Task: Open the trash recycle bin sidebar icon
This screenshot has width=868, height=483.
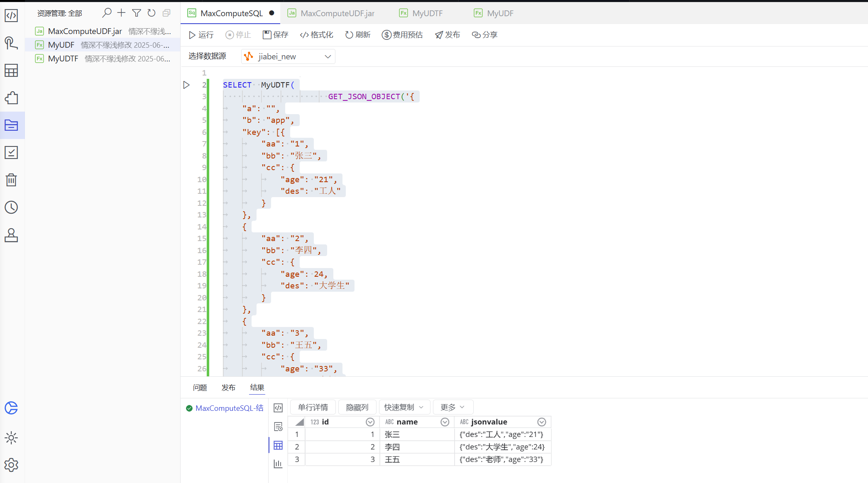Action: [11, 180]
